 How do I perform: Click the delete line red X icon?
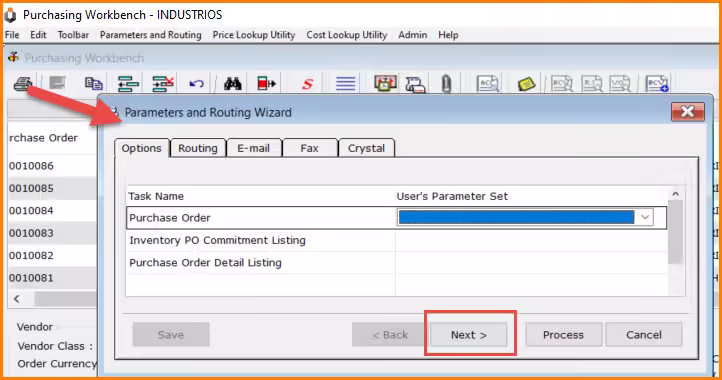(x=163, y=84)
